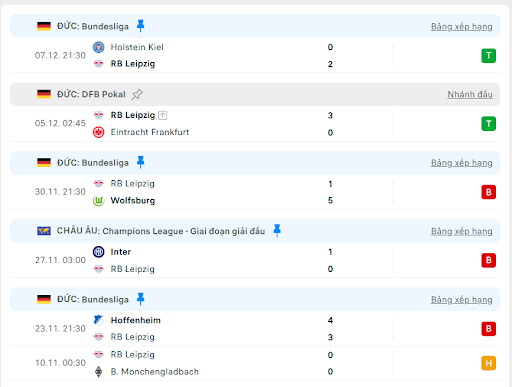Unpin the last Bundesliga league header pin
Screen dimensions: 512x387
click(140, 299)
